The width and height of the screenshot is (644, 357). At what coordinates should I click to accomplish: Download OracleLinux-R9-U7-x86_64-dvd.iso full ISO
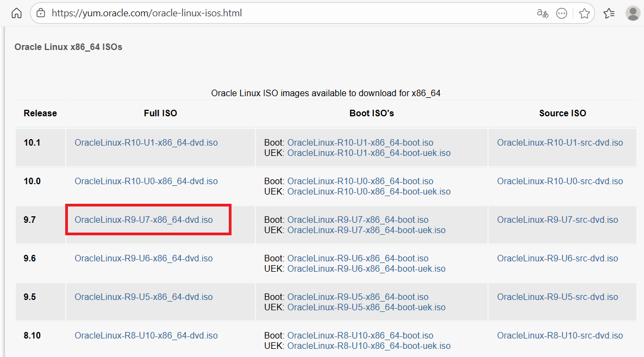click(x=143, y=220)
